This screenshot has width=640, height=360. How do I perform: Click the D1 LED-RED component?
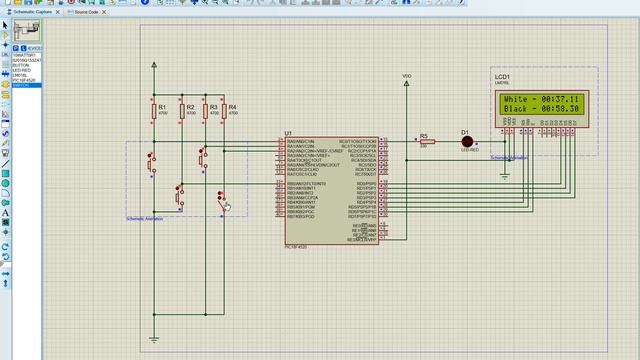pyautogui.click(x=467, y=142)
